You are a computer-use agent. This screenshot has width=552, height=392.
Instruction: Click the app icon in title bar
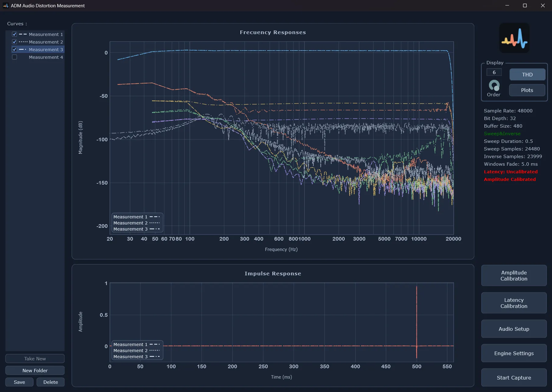pos(5,5)
